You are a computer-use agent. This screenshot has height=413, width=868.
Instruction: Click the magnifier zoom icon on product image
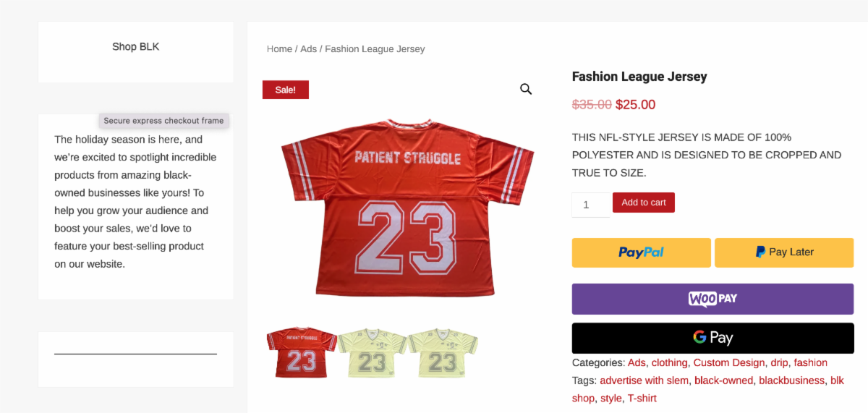(526, 89)
